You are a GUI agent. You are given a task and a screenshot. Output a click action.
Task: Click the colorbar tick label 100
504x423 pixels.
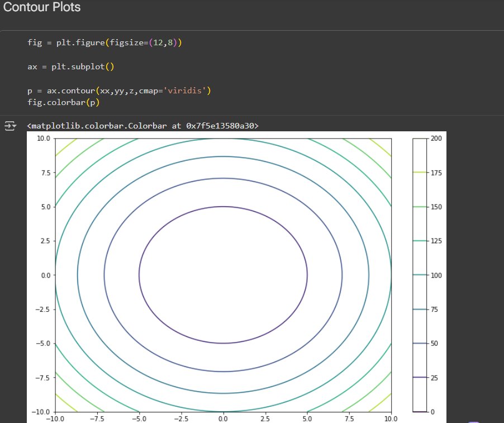[436, 275]
